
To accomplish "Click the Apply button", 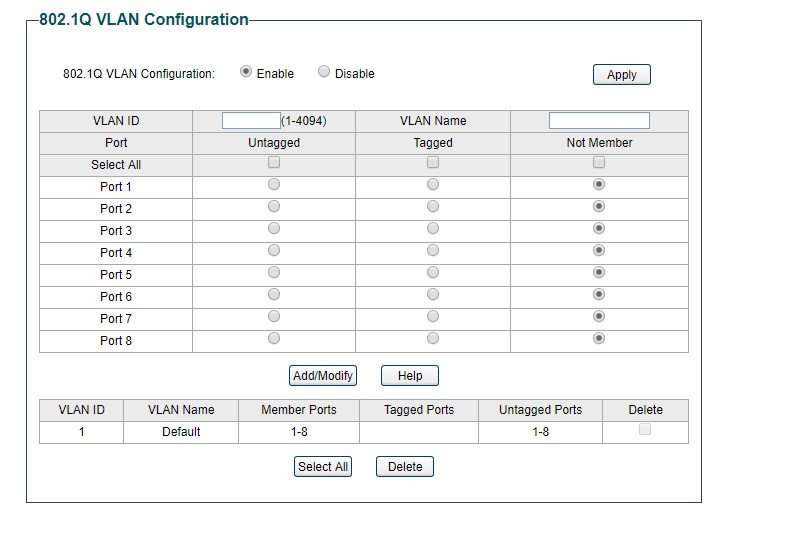I will pyautogui.click(x=622, y=75).
